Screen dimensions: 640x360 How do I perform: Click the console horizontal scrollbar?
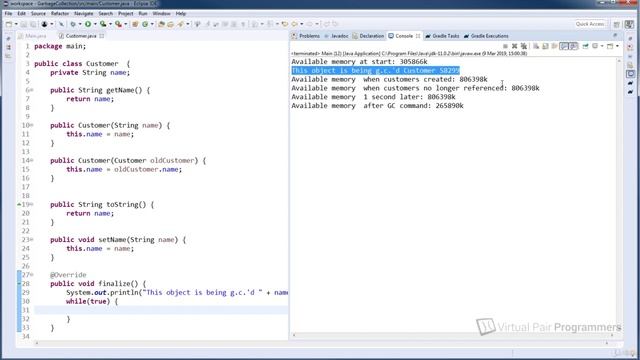click(453, 335)
